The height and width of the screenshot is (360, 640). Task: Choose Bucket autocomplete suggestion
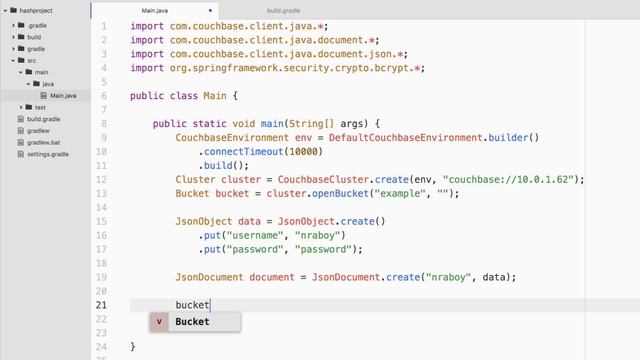tap(195, 322)
